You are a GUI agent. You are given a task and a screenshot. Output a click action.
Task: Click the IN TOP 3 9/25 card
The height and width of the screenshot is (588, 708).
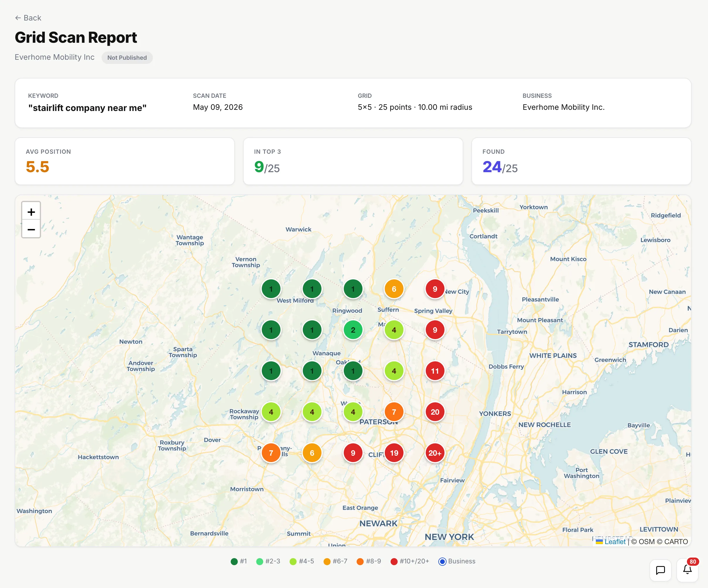point(353,161)
